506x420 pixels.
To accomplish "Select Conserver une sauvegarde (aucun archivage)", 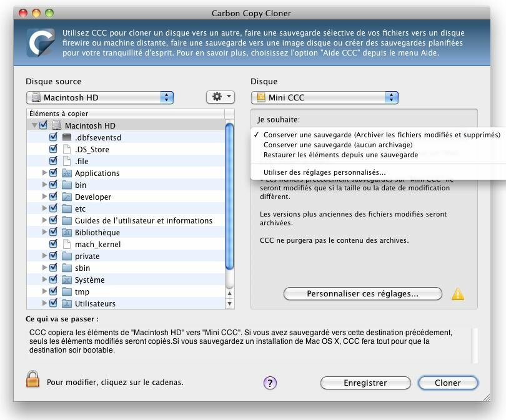I will [378, 145].
